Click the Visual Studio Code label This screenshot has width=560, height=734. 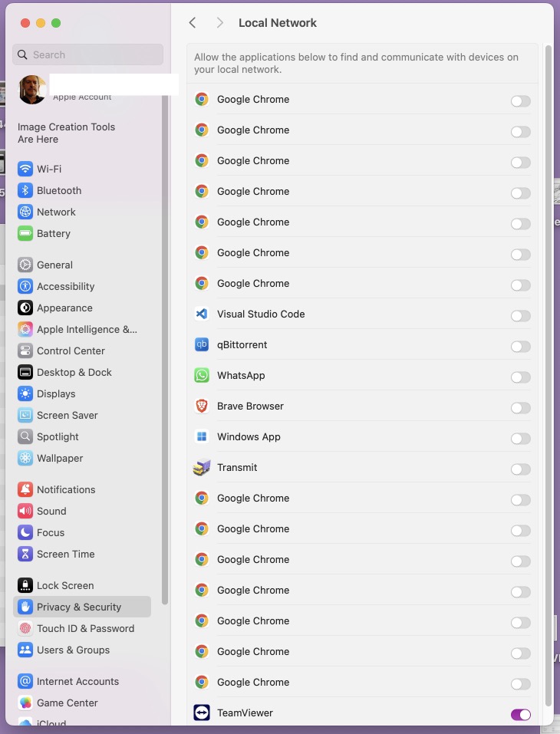point(261,314)
